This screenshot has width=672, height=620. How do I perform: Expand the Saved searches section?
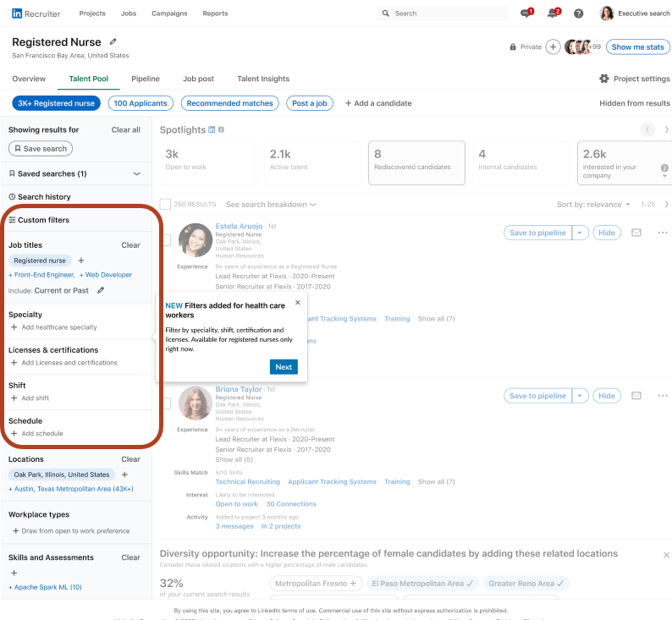tap(137, 173)
